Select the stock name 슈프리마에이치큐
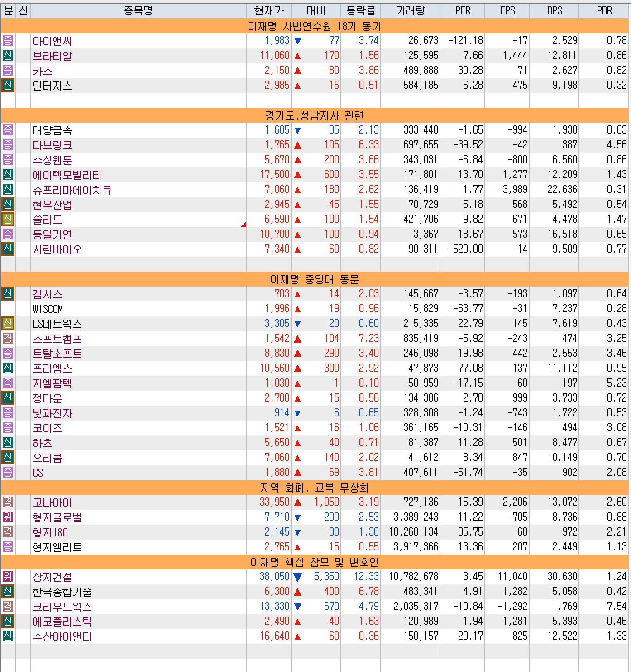This screenshot has width=631, height=672. (72, 190)
